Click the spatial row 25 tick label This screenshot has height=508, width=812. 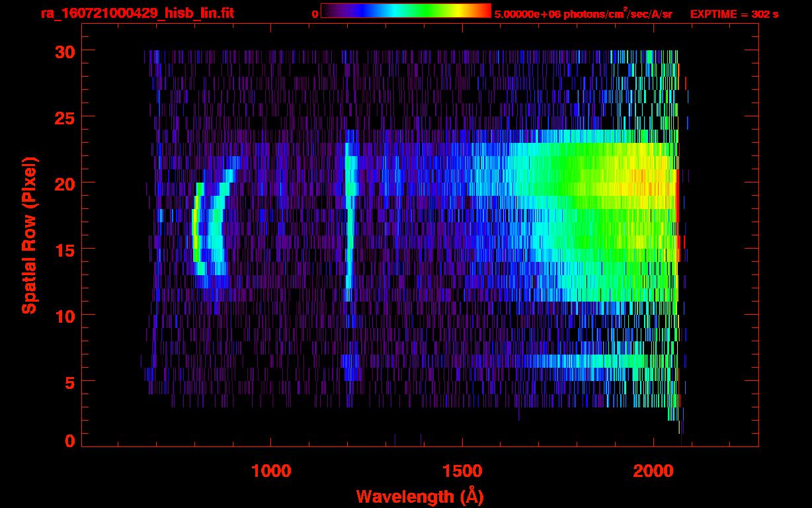(65, 117)
